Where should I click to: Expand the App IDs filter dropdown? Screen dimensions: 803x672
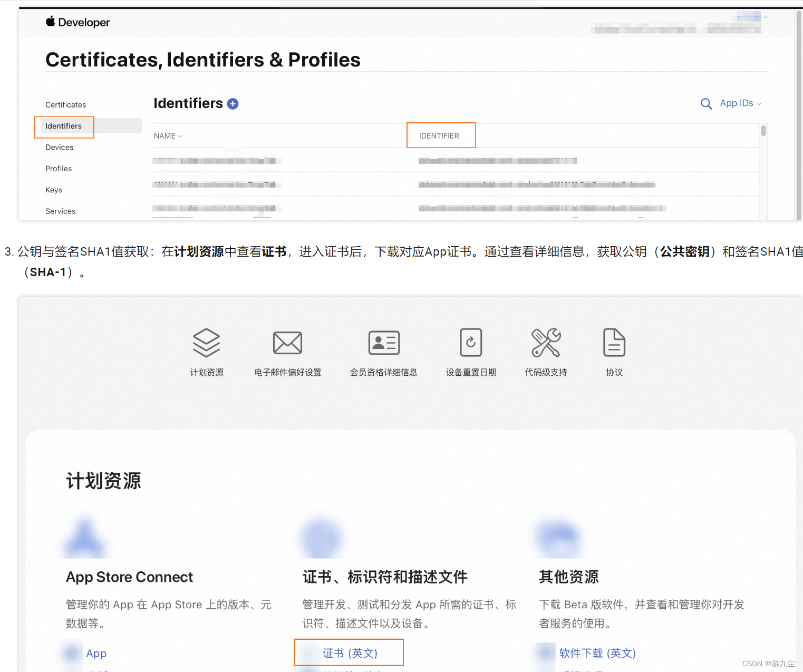(741, 103)
